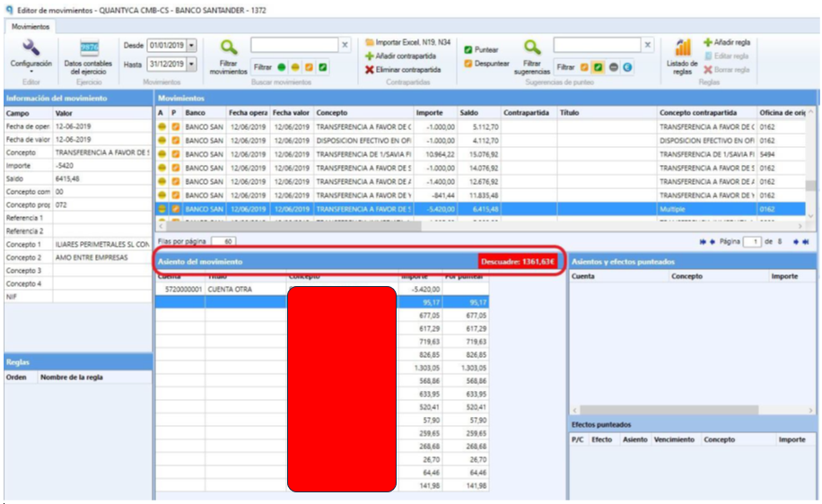Click Borrar regla
Image resolution: width=822 pixels, height=504 pixels.
[726, 70]
